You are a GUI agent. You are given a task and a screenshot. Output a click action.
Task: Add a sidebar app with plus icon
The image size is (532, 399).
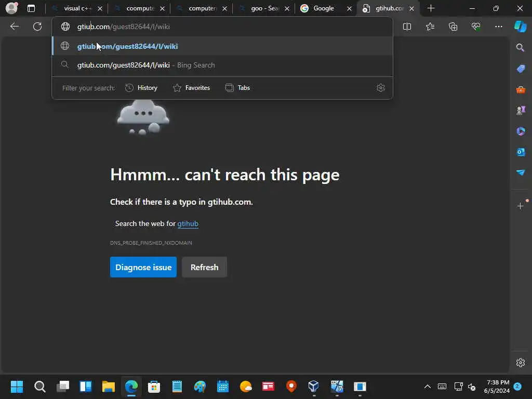pyautogui.click(x=521, y=206)
